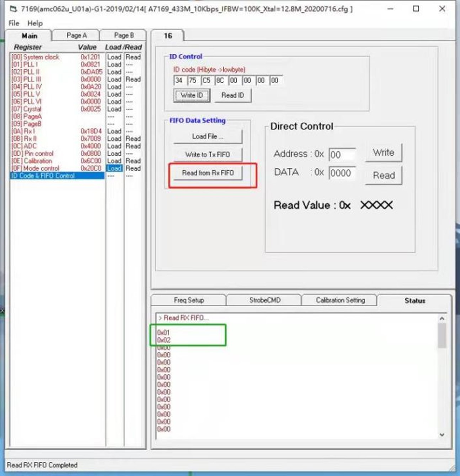The image size is (460, 476).
Task: Click Load for Mode control register
Action: [x=114, y=169]
